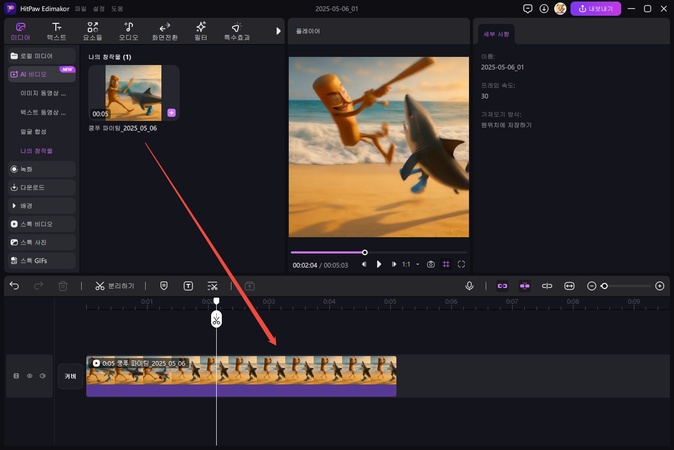This screenshot has width=674, height=450.
Task: Mute the video track audio
Action: pyautogui.click(x=43, y=376)
